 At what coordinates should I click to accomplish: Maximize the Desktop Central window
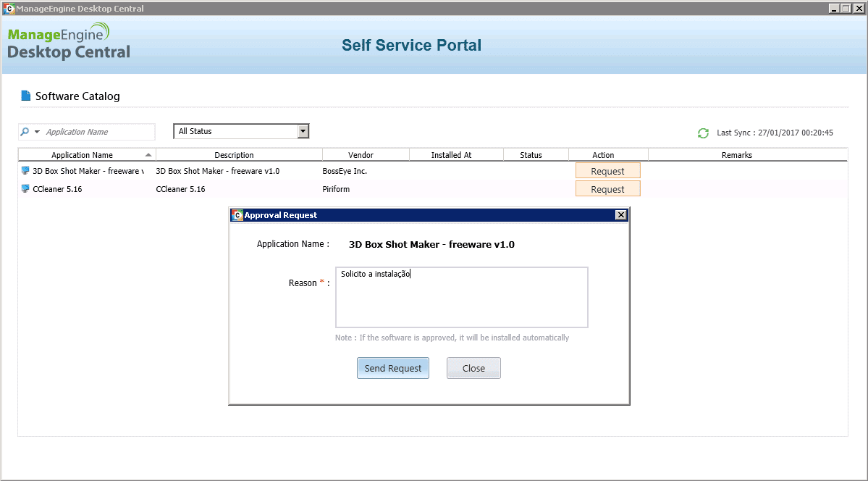coord(846,8)
